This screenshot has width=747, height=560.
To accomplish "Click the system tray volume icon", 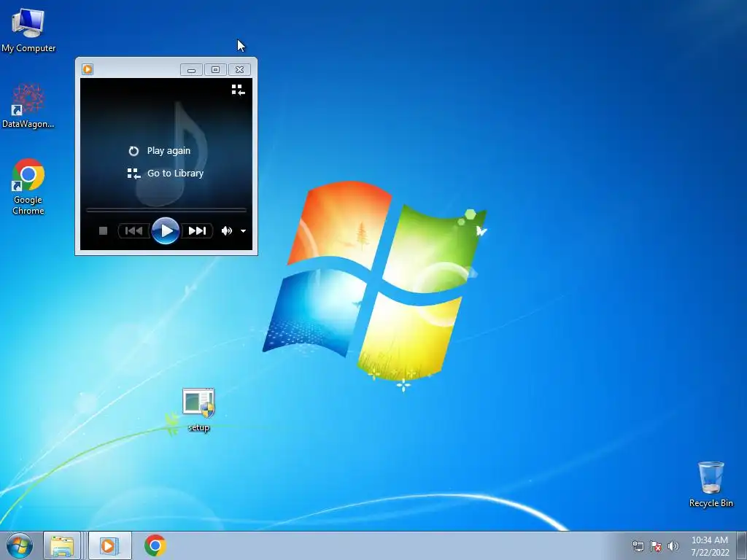I will click(673, 546).
